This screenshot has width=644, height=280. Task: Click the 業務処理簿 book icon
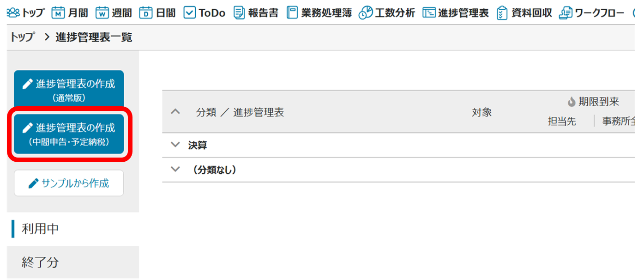point(292,13)
